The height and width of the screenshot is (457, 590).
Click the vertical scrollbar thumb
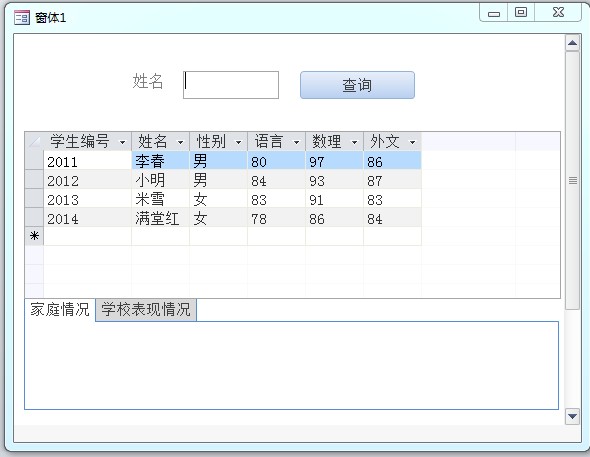click(x=572, y=181)
